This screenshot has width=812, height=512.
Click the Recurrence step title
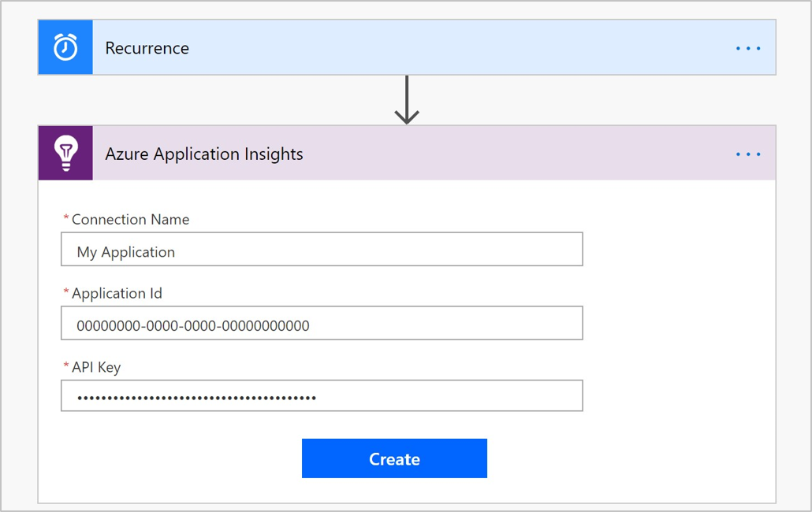(147, 48)
